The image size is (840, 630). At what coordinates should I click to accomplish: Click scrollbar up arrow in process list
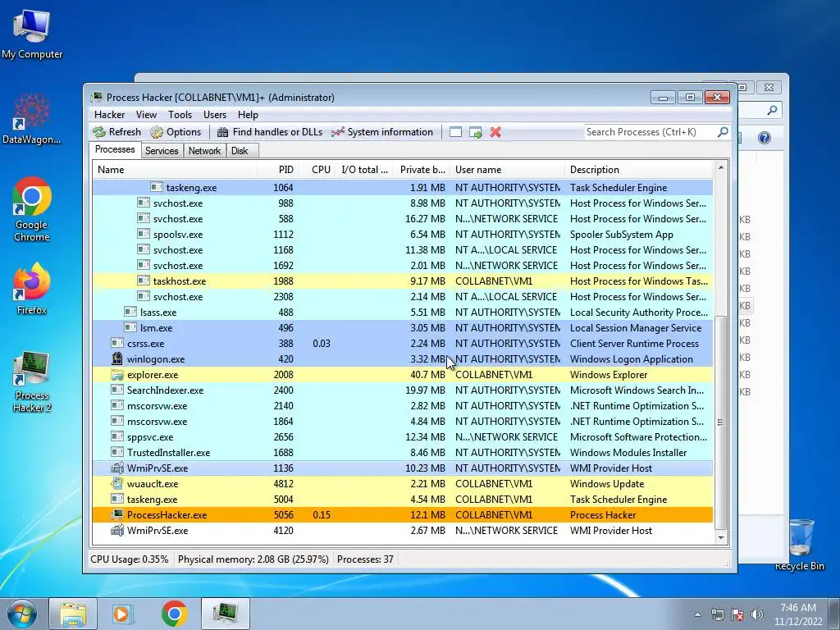point(721,167)
